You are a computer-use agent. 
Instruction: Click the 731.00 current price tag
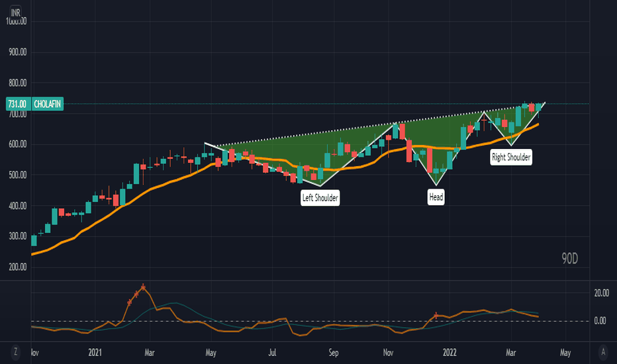coord(17,104)
